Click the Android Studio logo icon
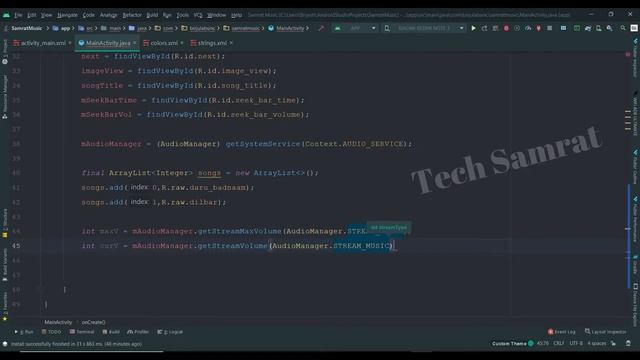The width and height of the screenshot is (640, 360). [x=6, y=15]
